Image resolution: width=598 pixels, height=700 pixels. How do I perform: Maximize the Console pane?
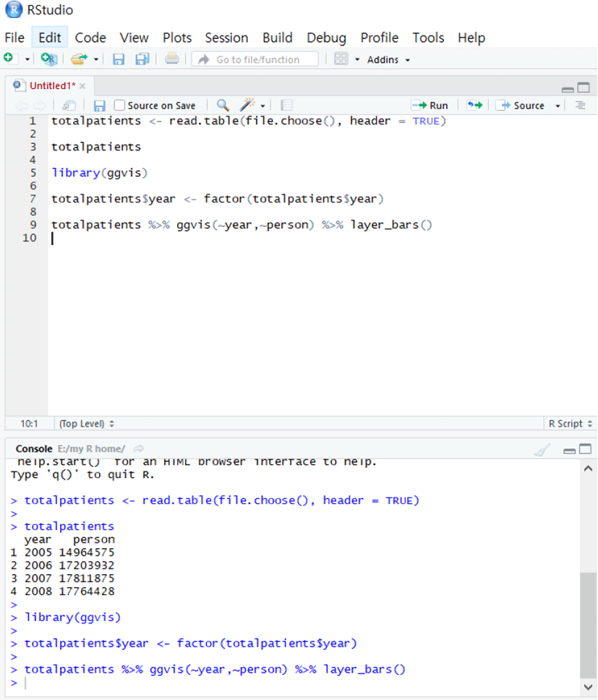(x=584, y=449)
